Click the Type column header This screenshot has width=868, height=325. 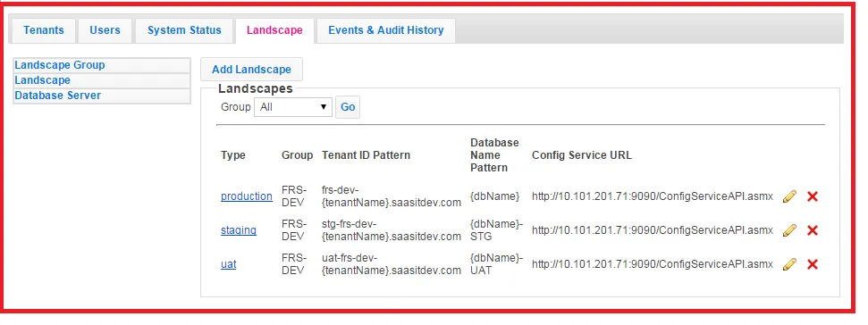click(x=233, y=155)
